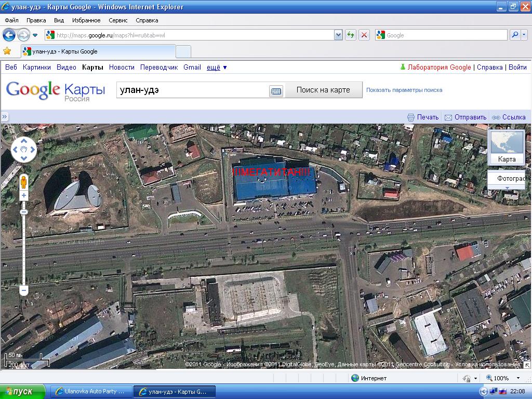Click the zoom slider handle
Screen dimensions: 532x399
pyautogui.click(x=24, y=212)
